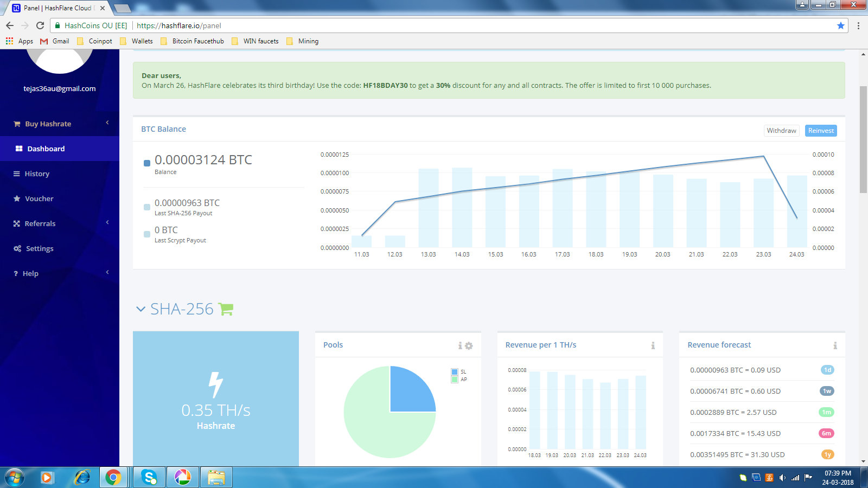Click the 1w forecast badge
This screenshot has width=868, height=488.
pyautogui.click(x=827, y=391)
